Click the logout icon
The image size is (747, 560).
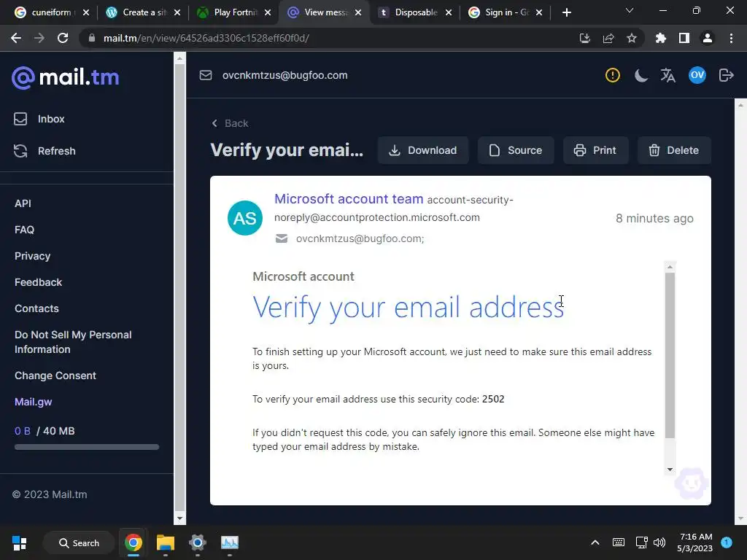[726, 75]
